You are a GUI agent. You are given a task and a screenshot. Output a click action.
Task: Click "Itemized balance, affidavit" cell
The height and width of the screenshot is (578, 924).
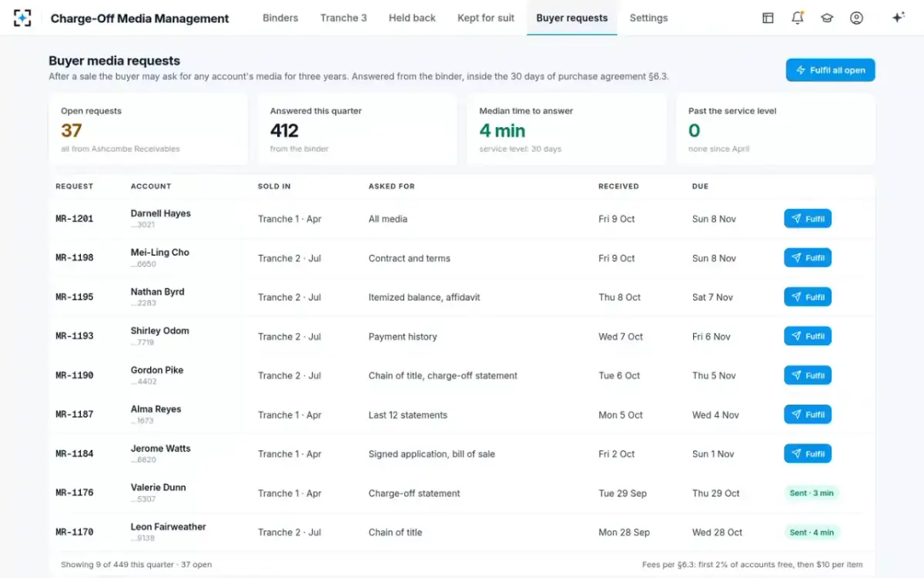tap(424, 297)
